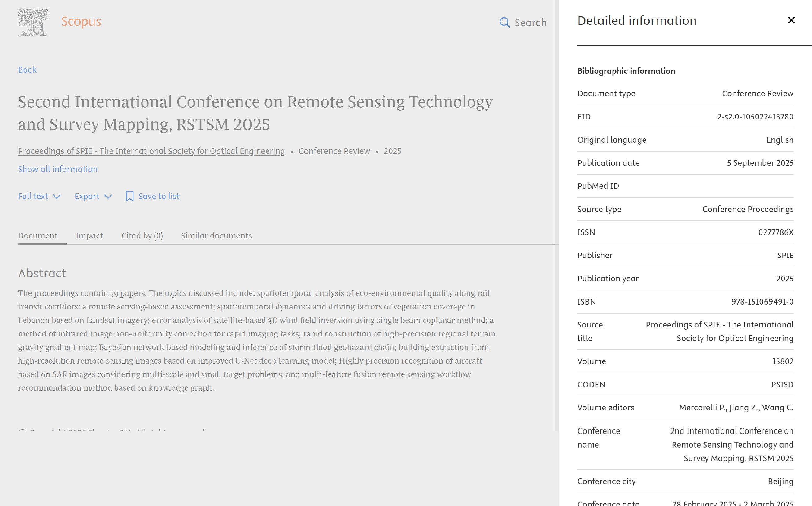Close the Detailed information panel

pyautogui.click(x=791, y=20)
